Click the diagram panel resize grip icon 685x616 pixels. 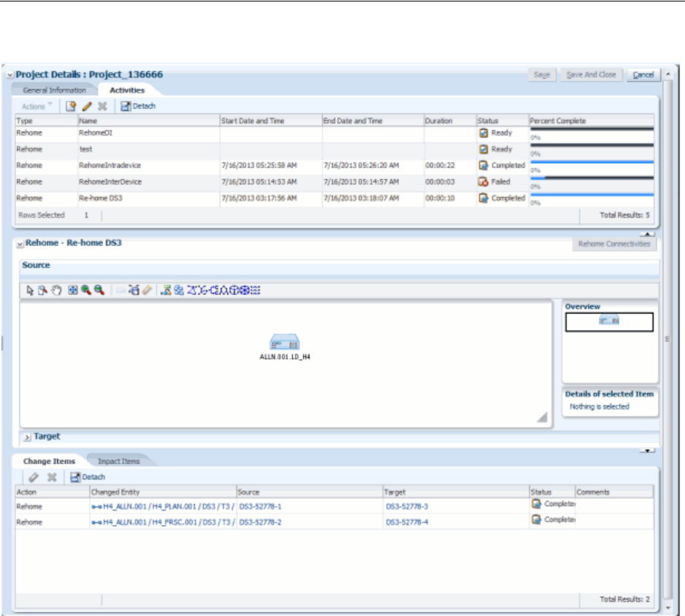(542, 417)
